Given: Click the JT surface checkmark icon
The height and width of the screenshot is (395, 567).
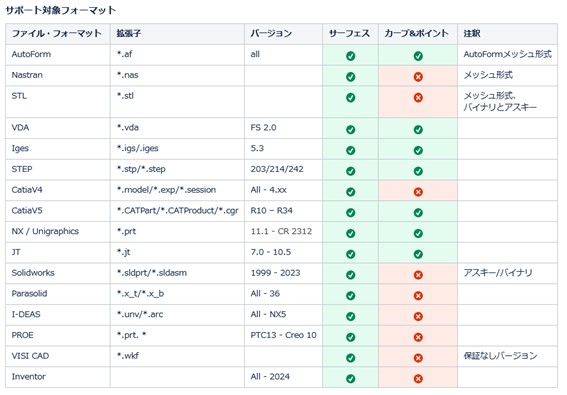Looking at the screenshot, I should (350, 254).
